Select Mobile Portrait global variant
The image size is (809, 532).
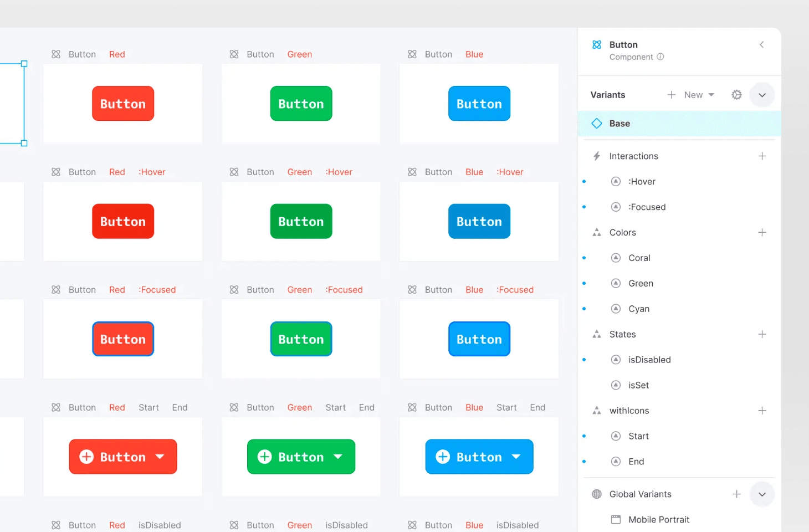pos(658,520)
